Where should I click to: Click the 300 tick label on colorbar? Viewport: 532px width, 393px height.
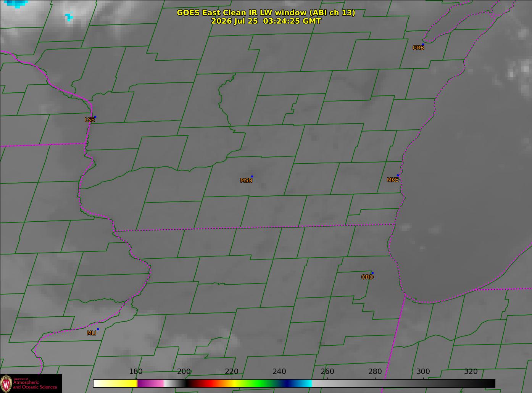tap(423, 372)
